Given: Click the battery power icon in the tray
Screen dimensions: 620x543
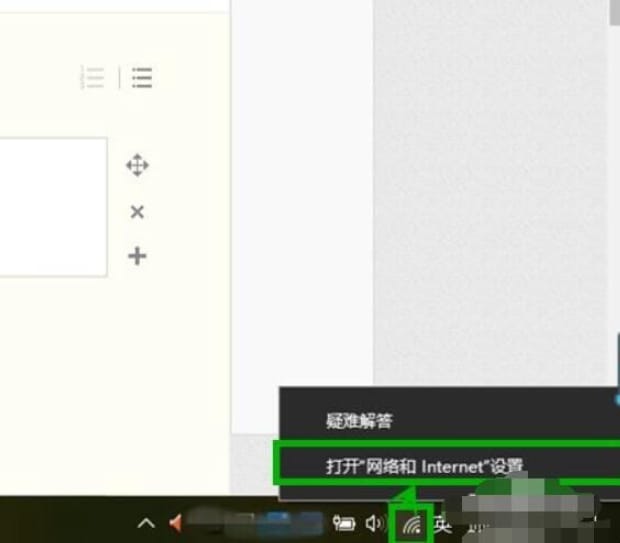Looking at the screenshot, I should coord(344,523).
